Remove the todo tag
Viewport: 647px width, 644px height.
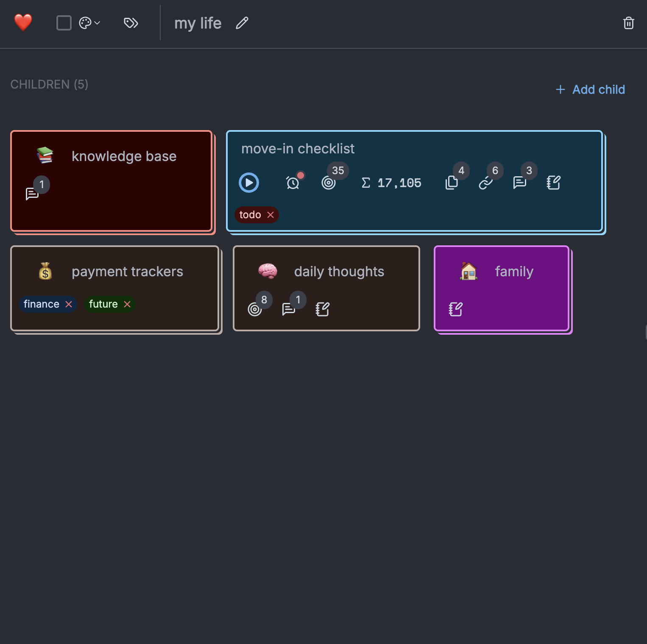pos(271,215)
